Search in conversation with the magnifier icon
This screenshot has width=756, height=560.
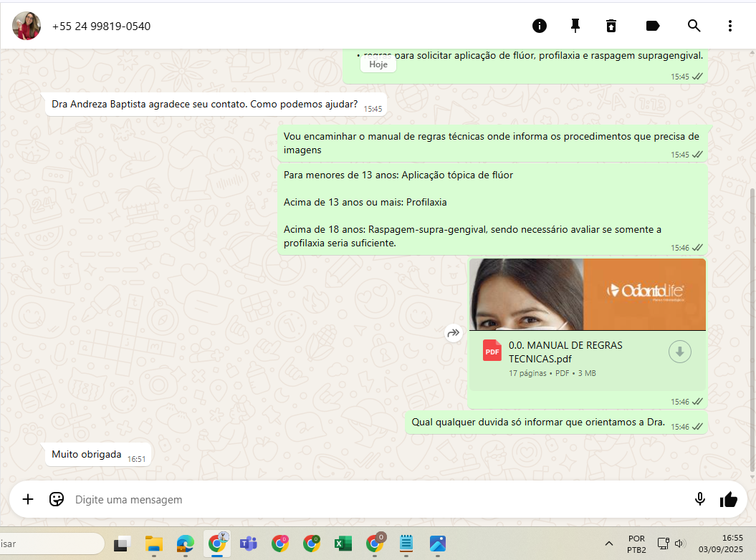[694, 26]
